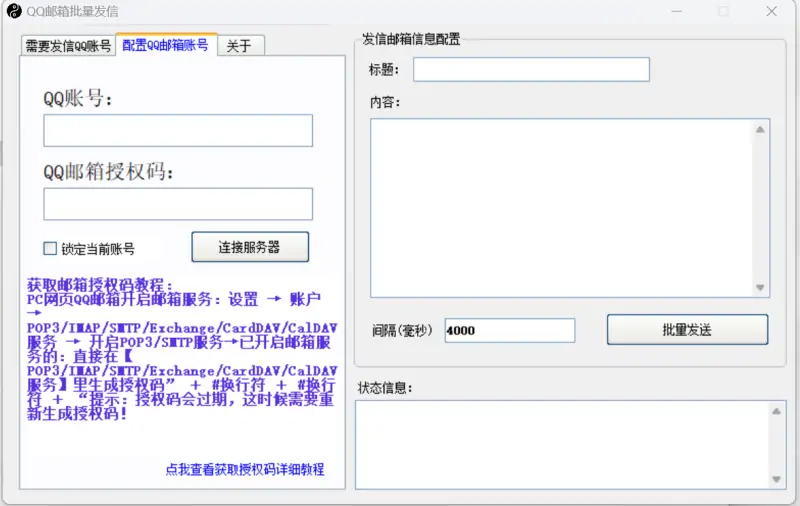Focus the QQ邮箱授权码 input field
Screen dimensions: 800x506
[x=178, y=204]
